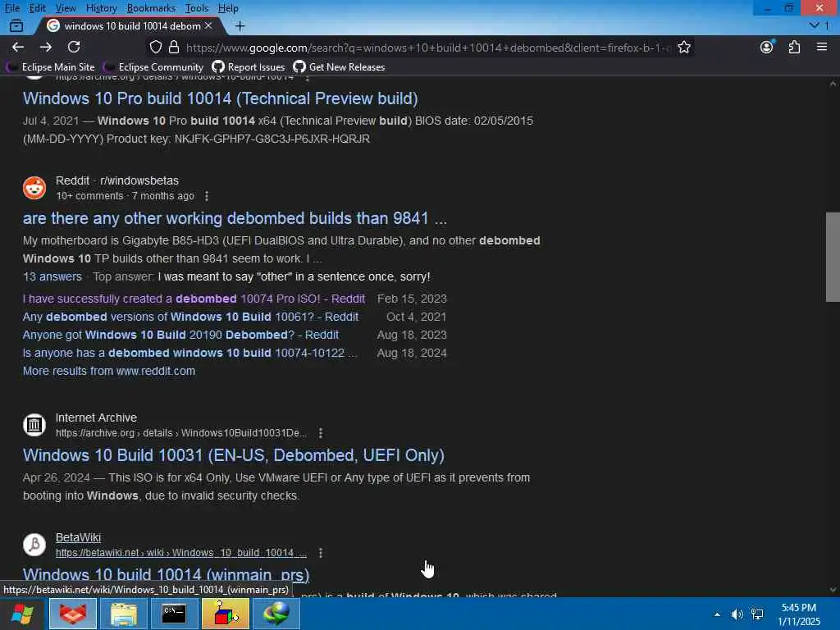
Task: Click the Internet Archive site icon
Action: (x=34, y=425)
